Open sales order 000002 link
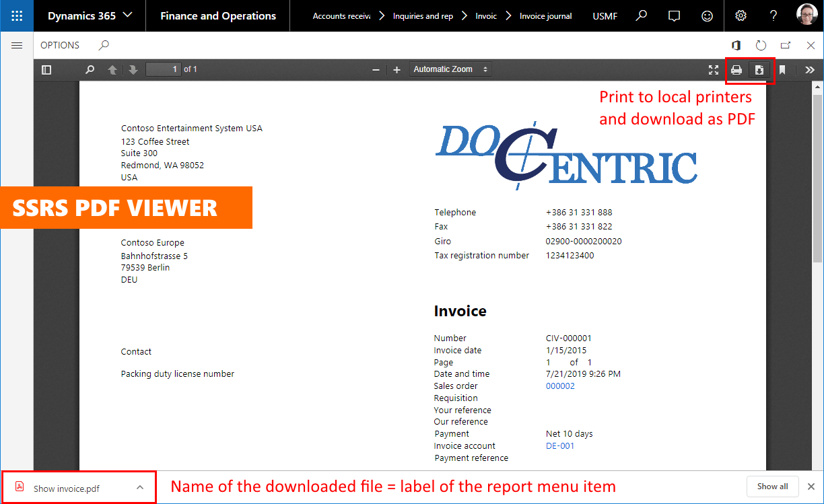The image size is (824, 504). point(560,386)
